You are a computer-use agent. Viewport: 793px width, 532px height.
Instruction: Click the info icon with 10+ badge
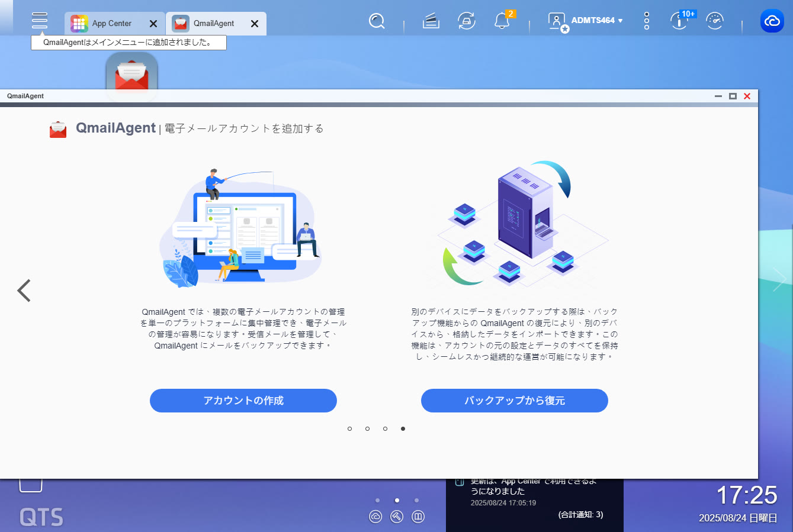point(679,21)
